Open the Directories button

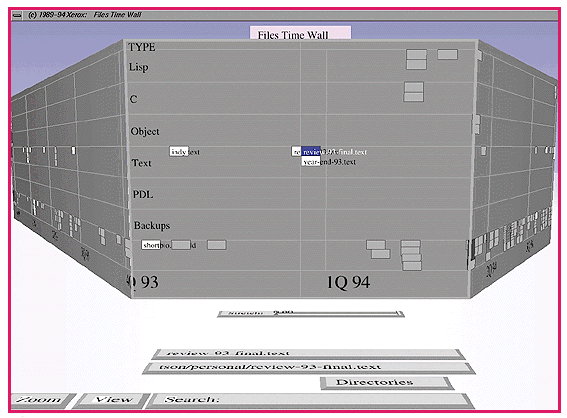pos(387,383)
